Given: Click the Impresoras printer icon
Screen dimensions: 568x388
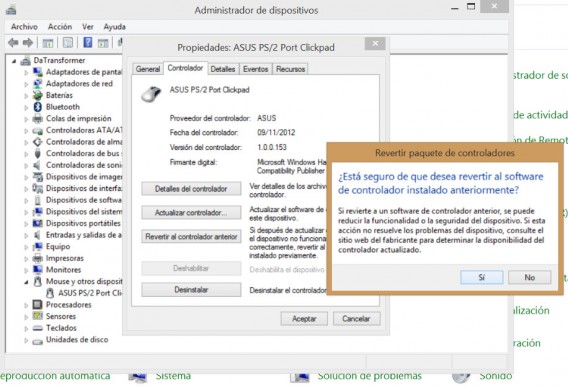Looking at the screenshot, I should [x=38, y=258].
